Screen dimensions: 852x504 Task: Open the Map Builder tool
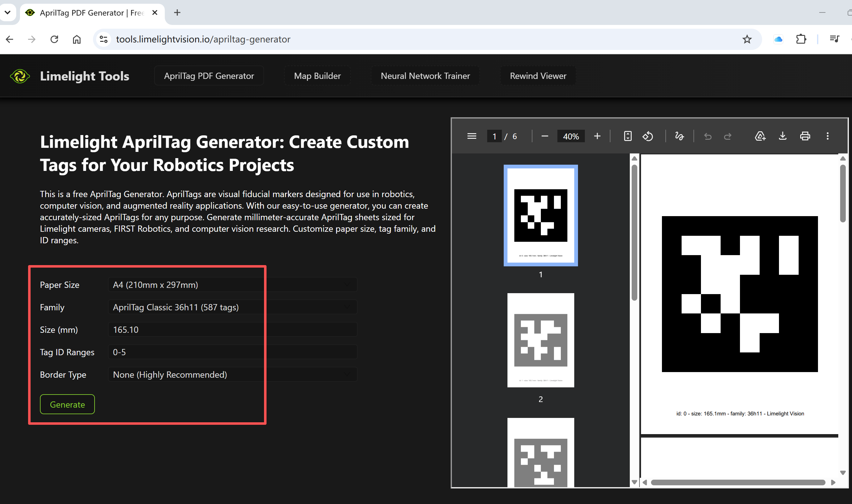pyautogui.click(x=317, y=76)
